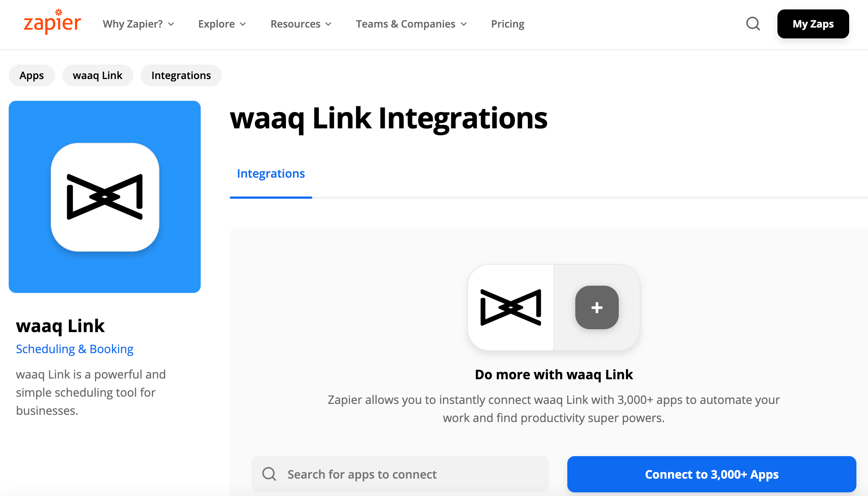The height and width of the screenshot is (496, 868).
Task: Click the Apps breadcrumb icon link
Action: (x=32, y=75)
